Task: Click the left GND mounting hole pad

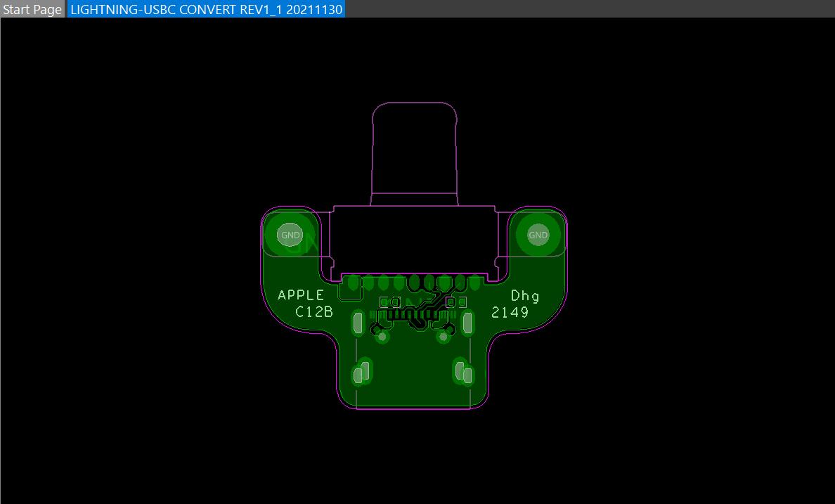Action: coord(290,235)
